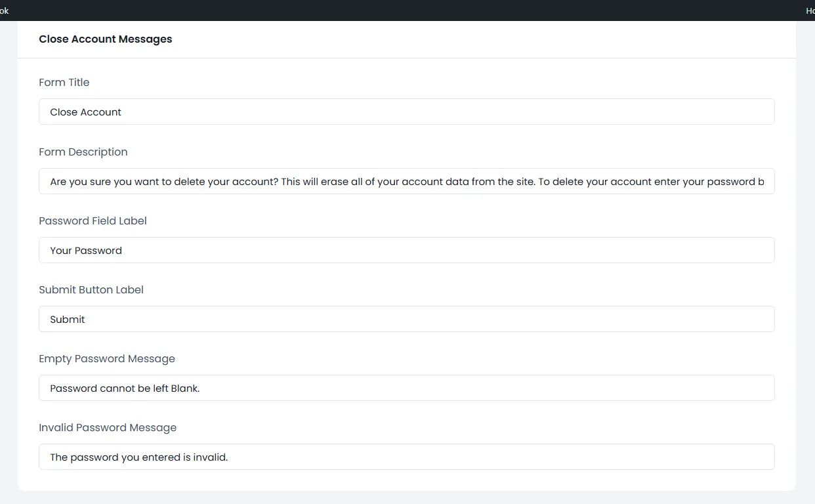Select the Password Field Label input
Viewport: 815px width, 504px height.
(406, 250)
